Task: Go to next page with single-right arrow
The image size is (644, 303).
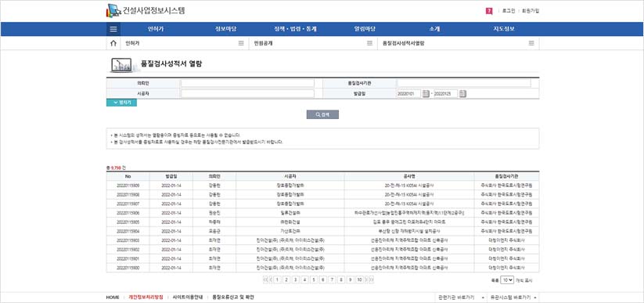Action: (366, 280)
